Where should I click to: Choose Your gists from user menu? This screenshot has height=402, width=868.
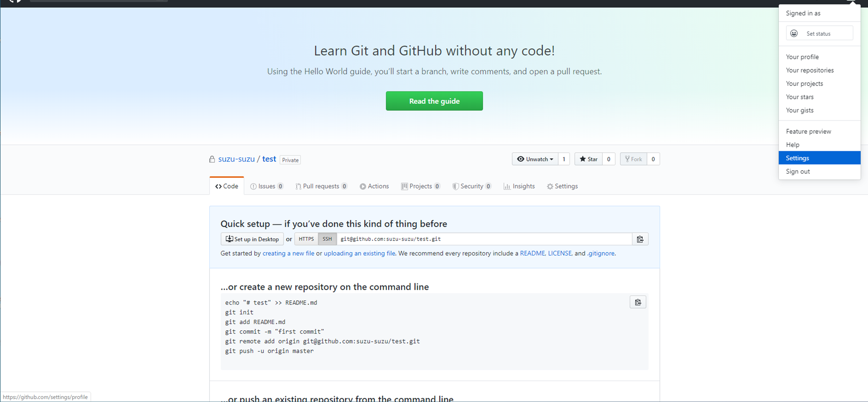pyautogui.click(x=819, y=110)
